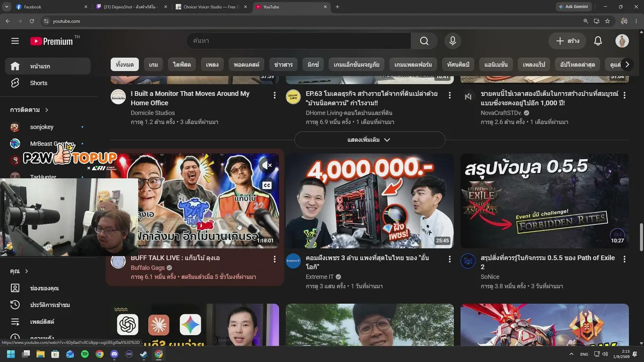Viewport: 644px width, 362px height.
Task: Select the เกม category chip
Action: click(153, 65)
